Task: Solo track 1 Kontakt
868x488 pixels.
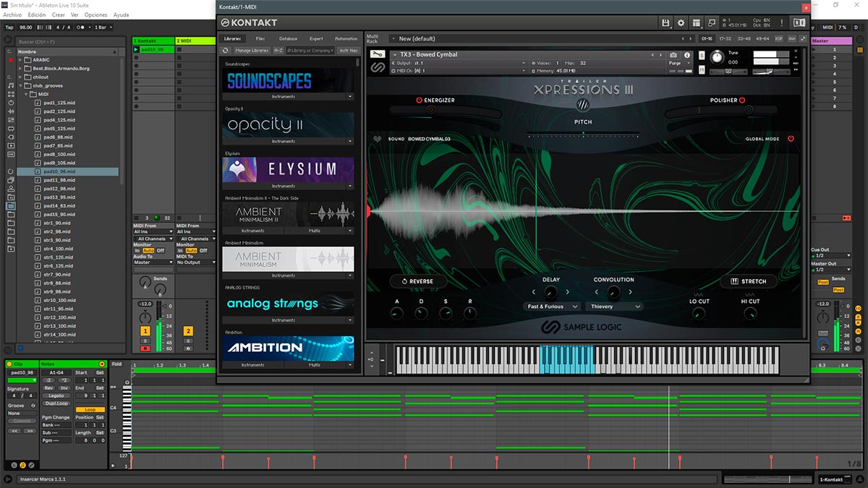Action: click(145, 341)
